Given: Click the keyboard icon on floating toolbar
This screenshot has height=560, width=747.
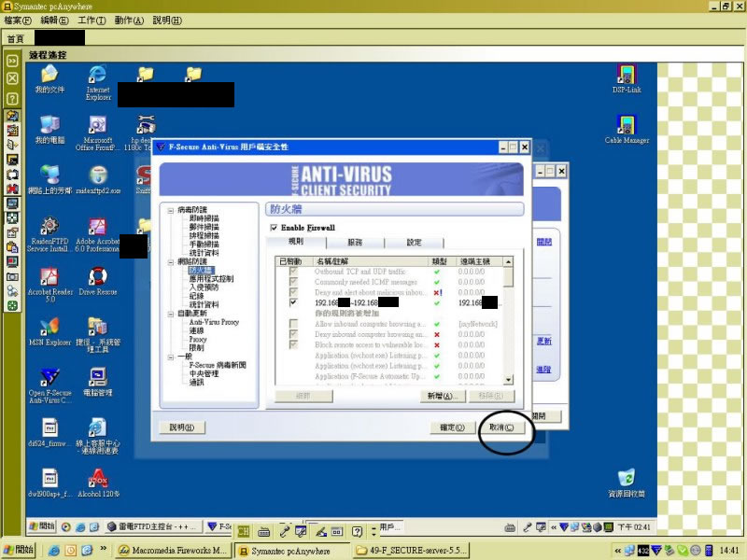Looking at the screenshot, I should 263,531.
